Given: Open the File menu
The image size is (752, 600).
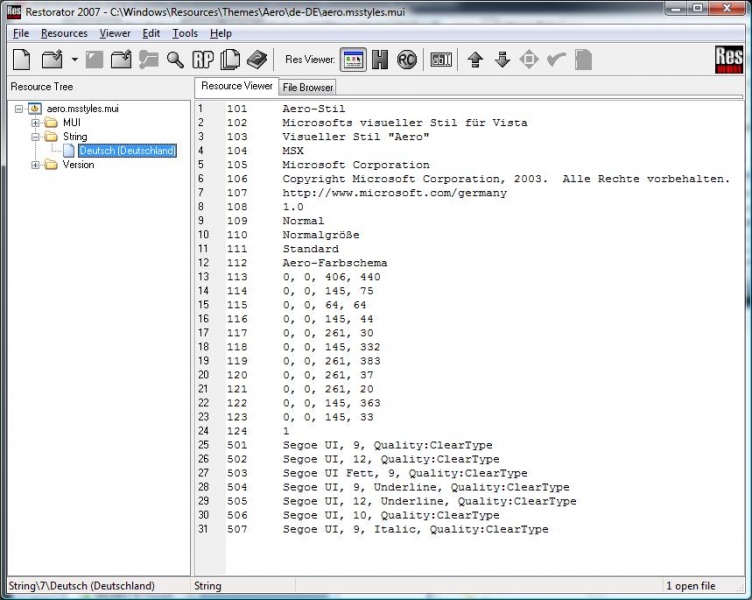Looking at the screenshot, I should (21, 34).
